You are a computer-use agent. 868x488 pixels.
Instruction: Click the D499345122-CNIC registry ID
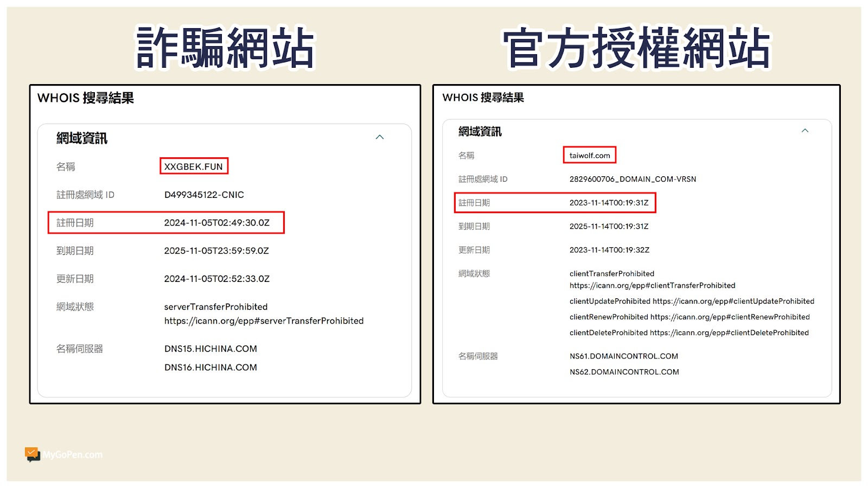[x=204, y=195]
